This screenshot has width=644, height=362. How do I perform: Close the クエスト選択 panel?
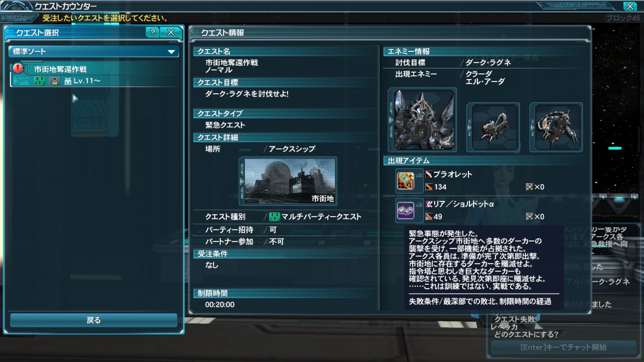click(171, 32)
